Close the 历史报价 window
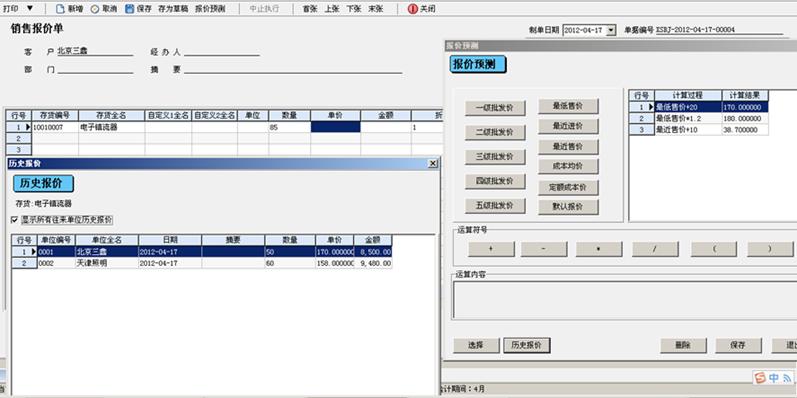 click(433, 163)
